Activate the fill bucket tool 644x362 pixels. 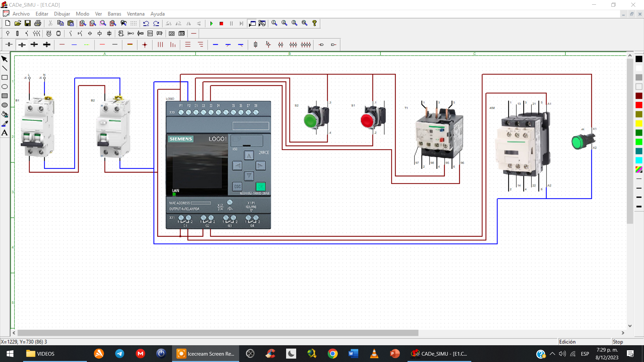[x=5, y=114]
